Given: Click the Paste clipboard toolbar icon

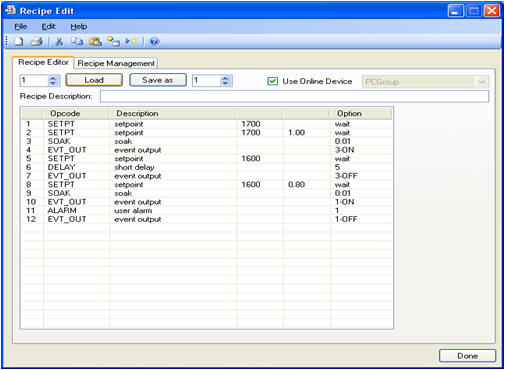Looking at the screenshot, I should coord(95,42).
